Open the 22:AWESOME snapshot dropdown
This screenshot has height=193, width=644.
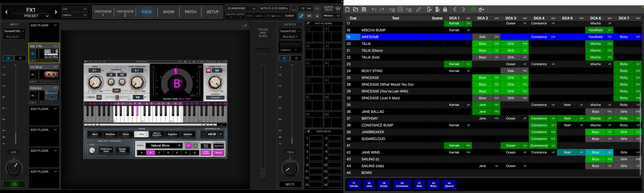(x=241, y=8)
